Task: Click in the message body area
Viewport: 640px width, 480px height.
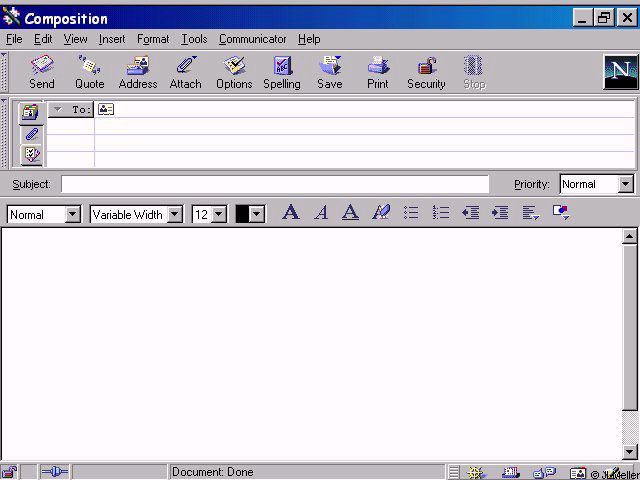Action: coord(312,344)
